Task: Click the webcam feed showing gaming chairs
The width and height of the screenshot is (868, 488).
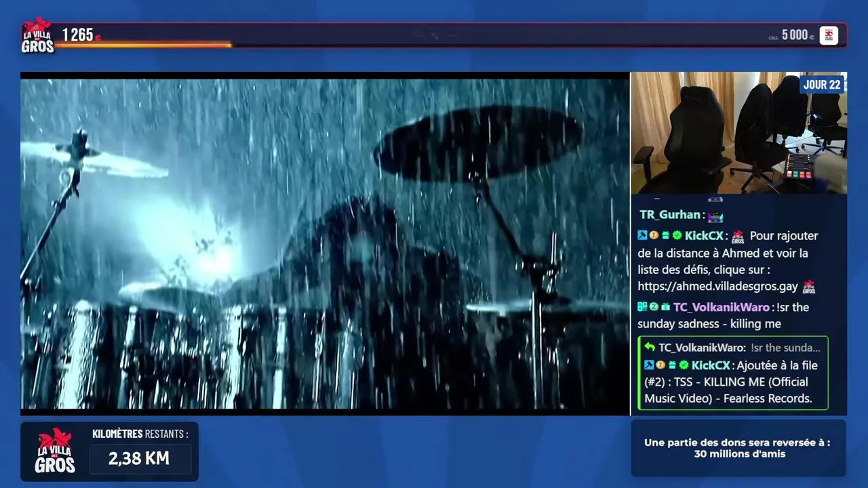Action: (739, 133)
